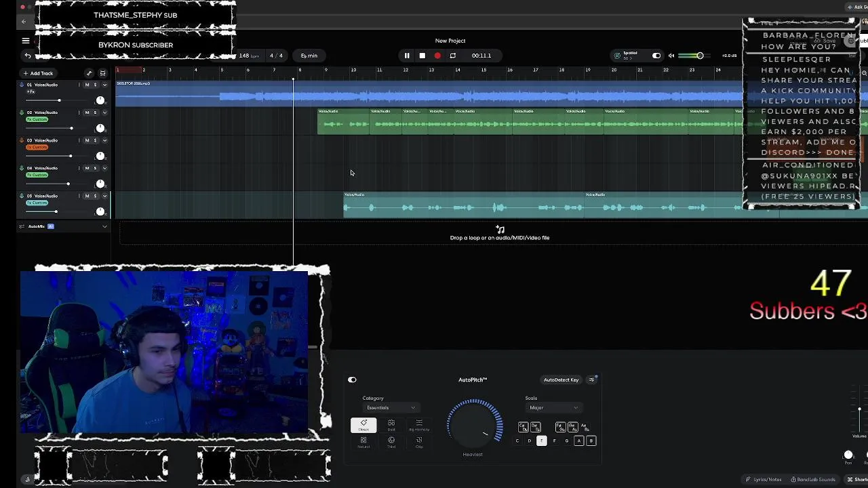Click the orange microphone icon of track 03
Screen dimensions: 868x488
coord(21,140)
